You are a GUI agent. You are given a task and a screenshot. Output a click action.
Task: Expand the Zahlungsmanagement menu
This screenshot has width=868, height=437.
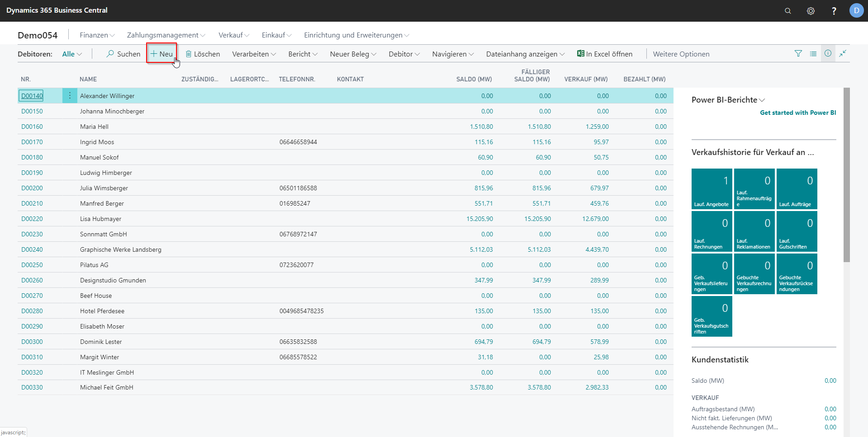(166, 35)
